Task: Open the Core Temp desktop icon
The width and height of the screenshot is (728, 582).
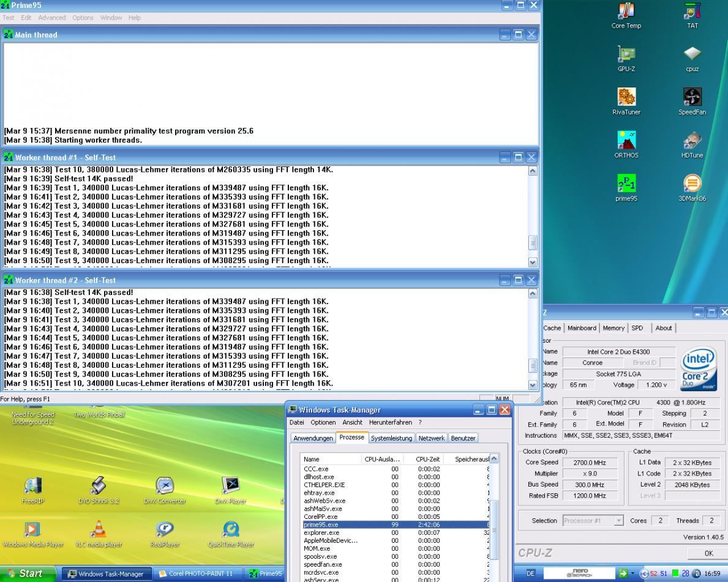Action: [x=626, y=15]
